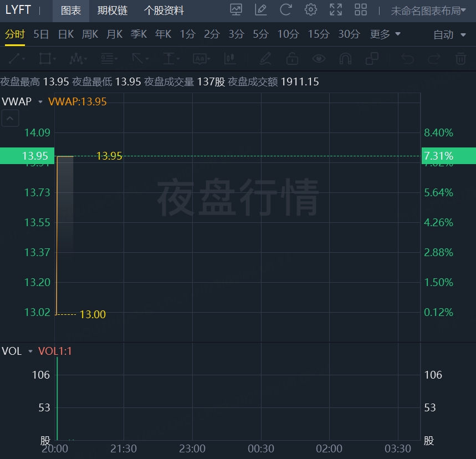
Task: Click the 夜盘成交额 1911.15 value
Action: tap(300, 81)
